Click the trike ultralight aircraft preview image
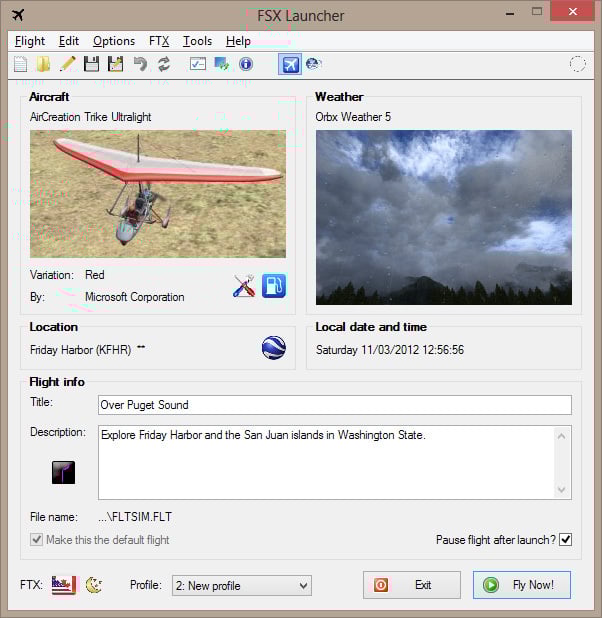This screenshot has width=602, height=618. 158,194
